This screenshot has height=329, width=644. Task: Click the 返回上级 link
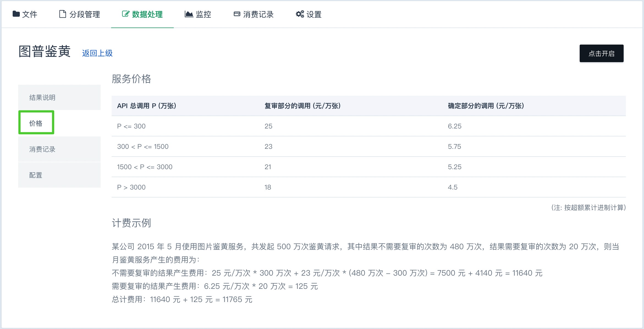point(97,53)
